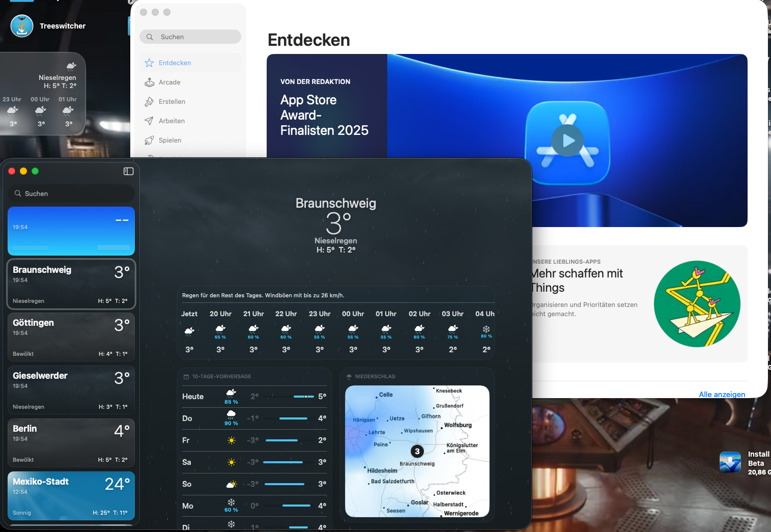Open Arbeiten in the App Store sidebar

pos(190,121)
